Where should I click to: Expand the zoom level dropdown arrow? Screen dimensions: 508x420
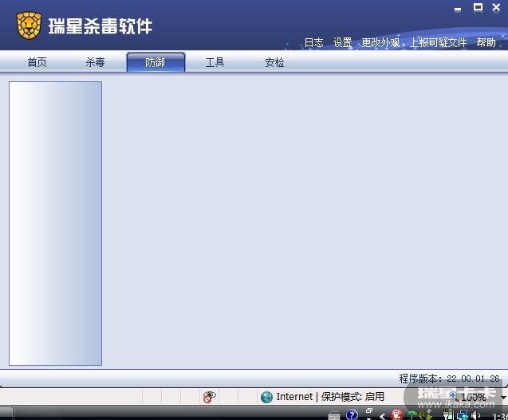[x=503, y=398]
